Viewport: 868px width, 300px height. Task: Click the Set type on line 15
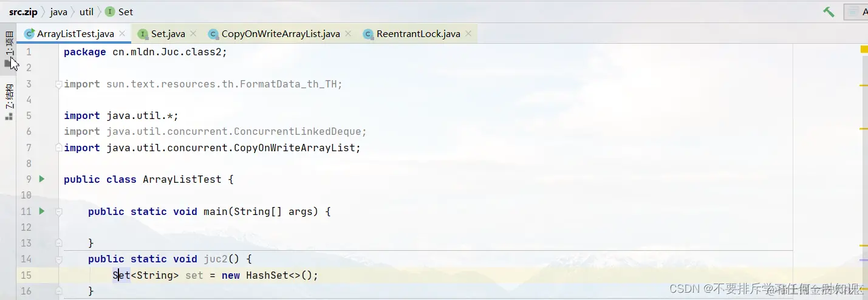[121, 276]
